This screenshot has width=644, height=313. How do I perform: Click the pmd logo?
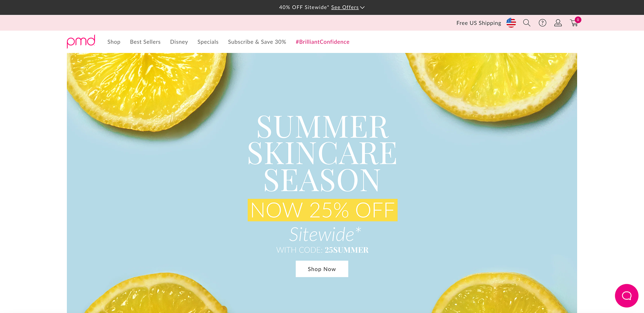[81, 42]
